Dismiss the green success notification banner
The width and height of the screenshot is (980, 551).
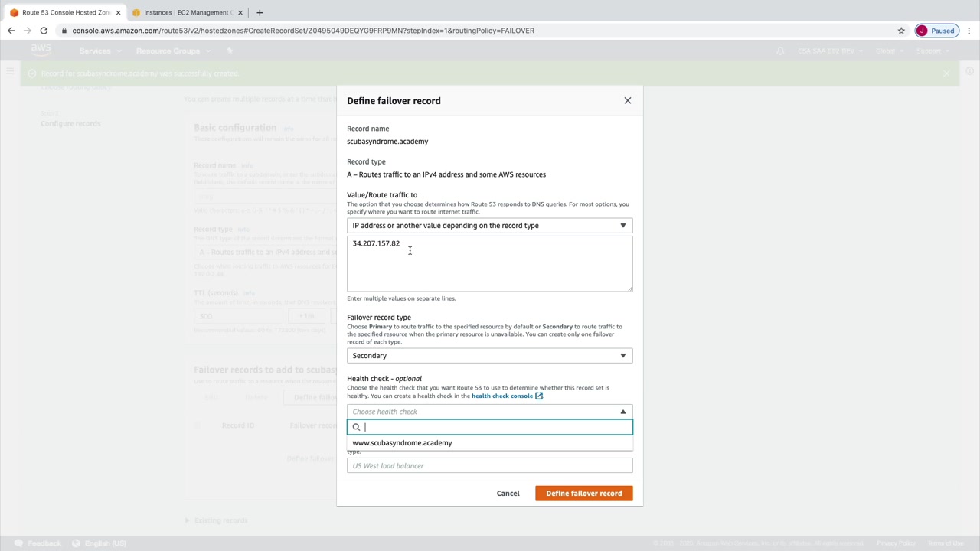(x=947, y=73)
